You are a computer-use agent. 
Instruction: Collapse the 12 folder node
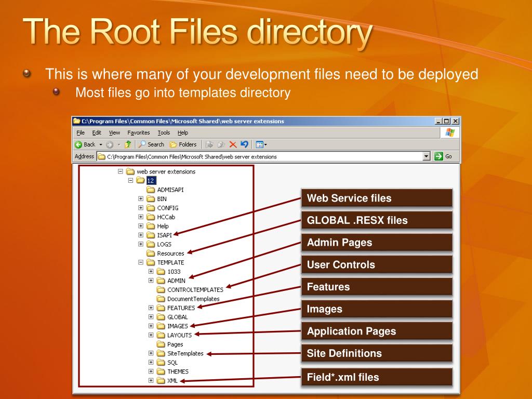click(x=130, y=180)
